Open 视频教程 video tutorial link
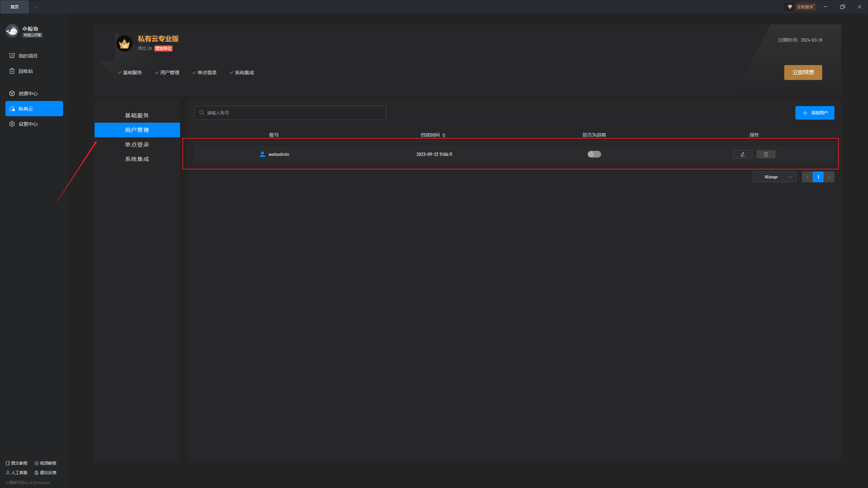This screenshot has width=868, height=488. coord(45,463)
